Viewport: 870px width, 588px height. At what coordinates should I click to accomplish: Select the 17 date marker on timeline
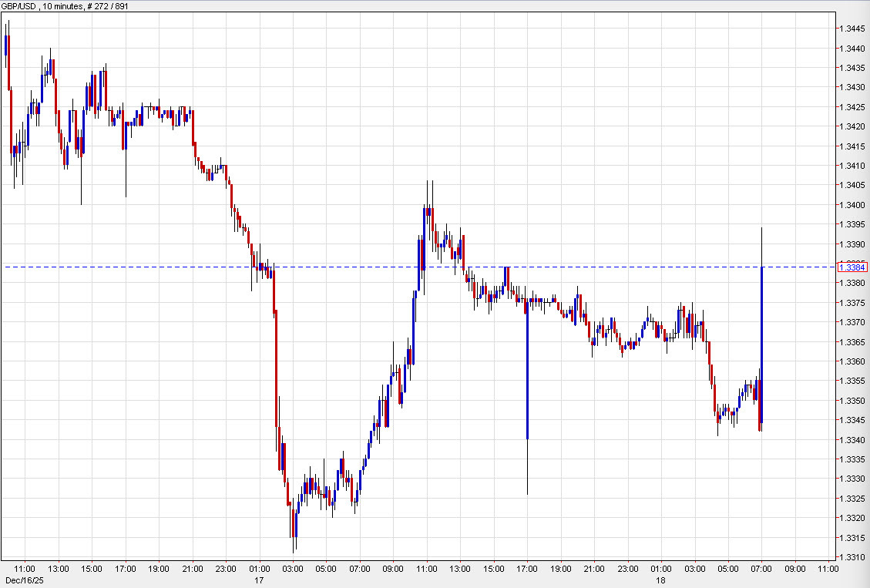pyautogui.click(x=258, y=580)
